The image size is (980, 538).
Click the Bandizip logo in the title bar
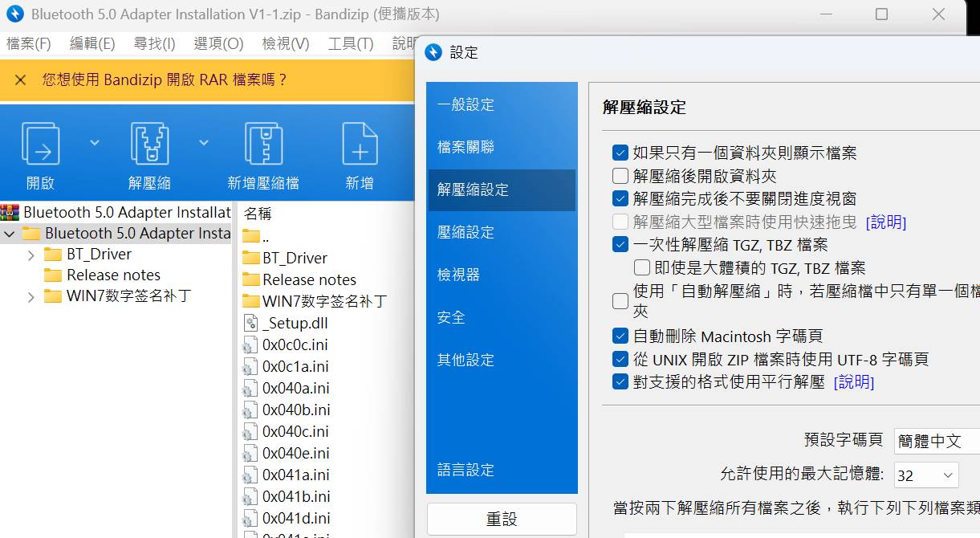[x=14, y=14]
